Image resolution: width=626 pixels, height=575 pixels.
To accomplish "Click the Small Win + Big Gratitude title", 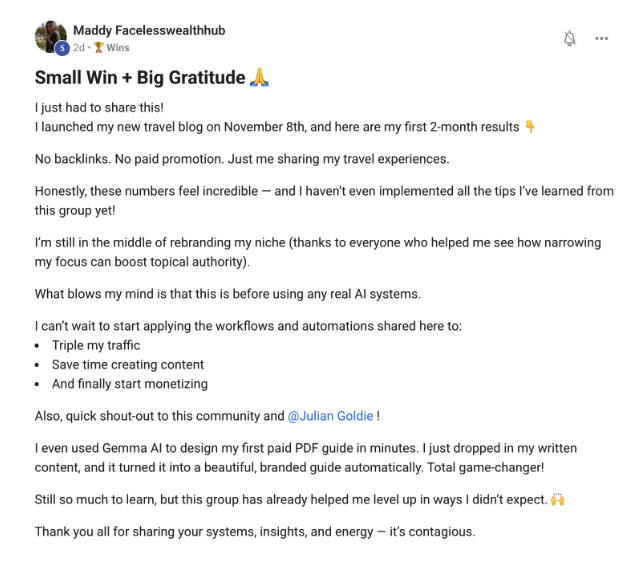I will pyautogui.click(x=139, y=78).
